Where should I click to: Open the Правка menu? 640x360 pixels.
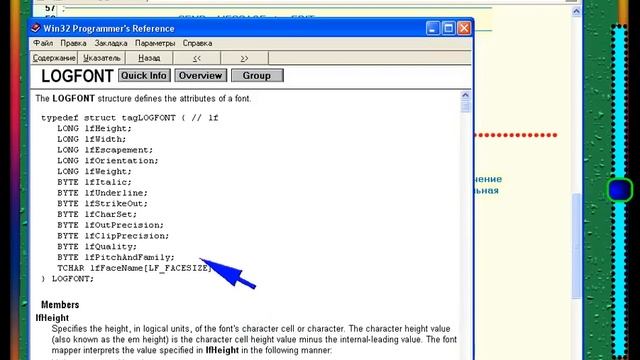[73, 43]
